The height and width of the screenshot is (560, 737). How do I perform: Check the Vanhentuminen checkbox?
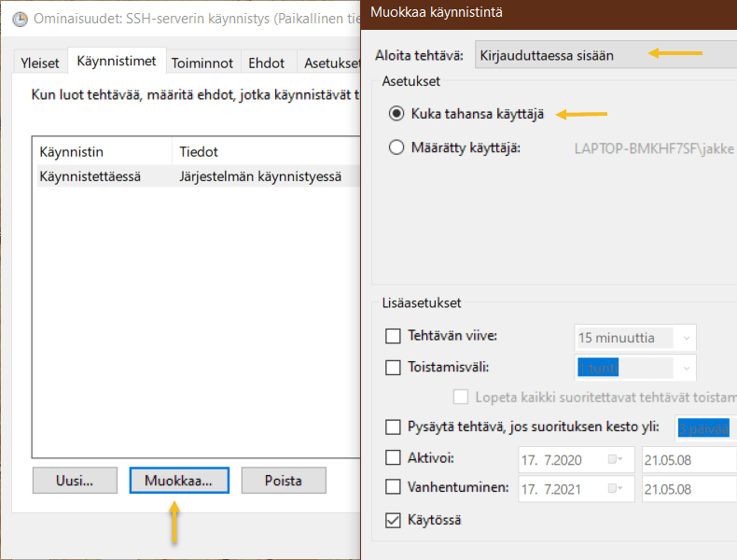pos(394,487)
